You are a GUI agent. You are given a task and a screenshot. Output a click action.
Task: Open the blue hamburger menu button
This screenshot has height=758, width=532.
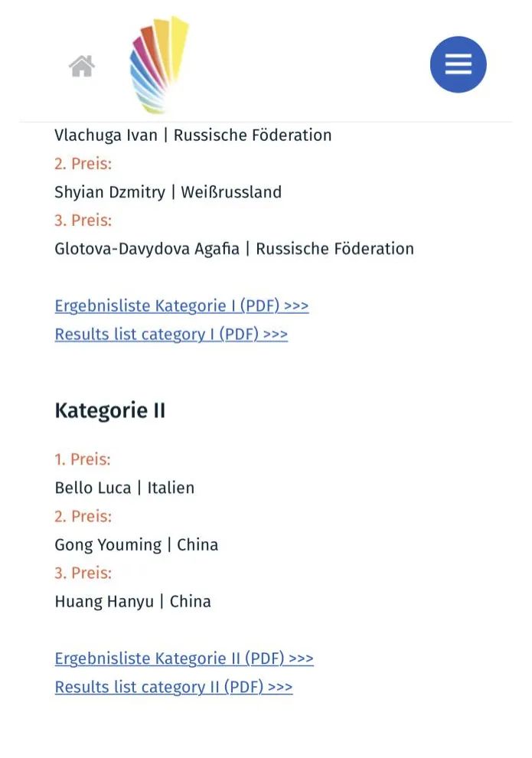click(458, 64)
